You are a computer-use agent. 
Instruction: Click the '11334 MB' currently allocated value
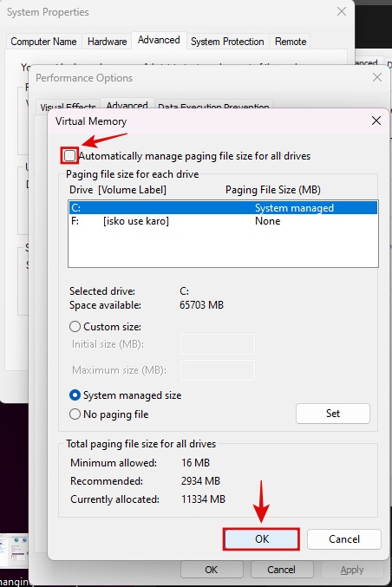[x=203, y=499]
